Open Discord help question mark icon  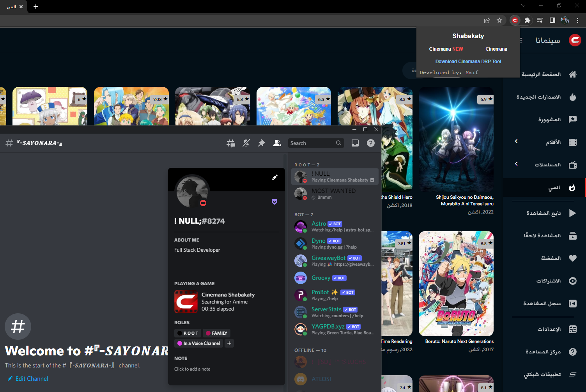371,143
